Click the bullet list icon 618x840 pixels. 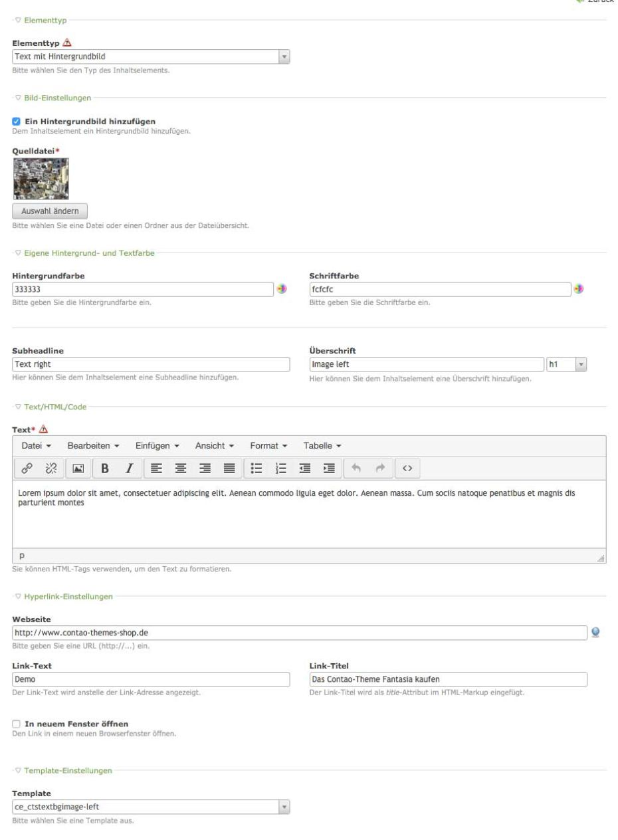(257, 469)
